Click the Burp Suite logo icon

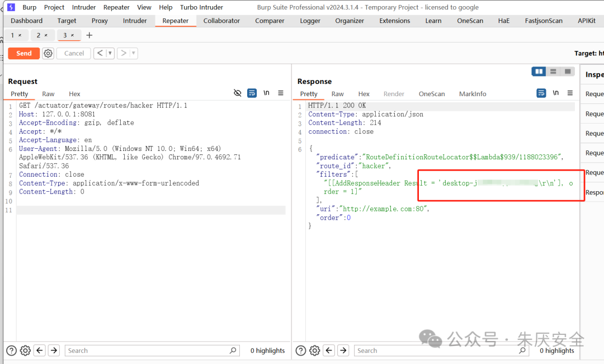point(11,7)
